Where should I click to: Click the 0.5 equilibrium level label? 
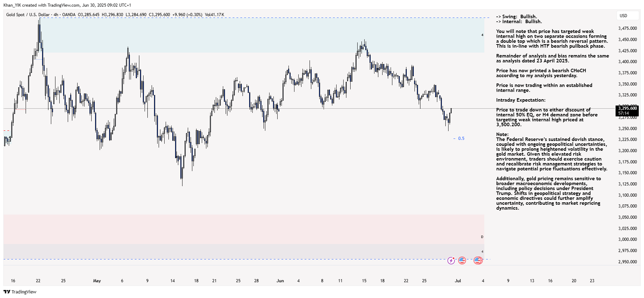(x=461, y=138)
